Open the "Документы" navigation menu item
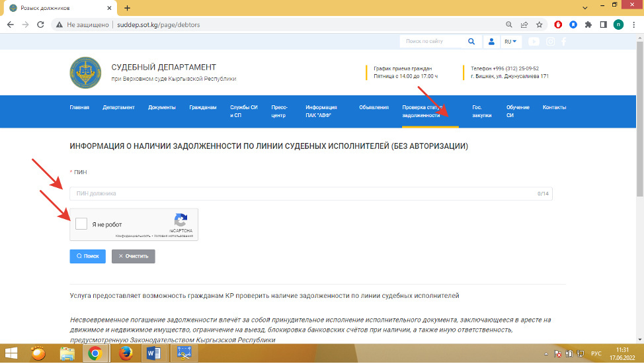Screen dimensions: 644x364 [x=161, y=107]
